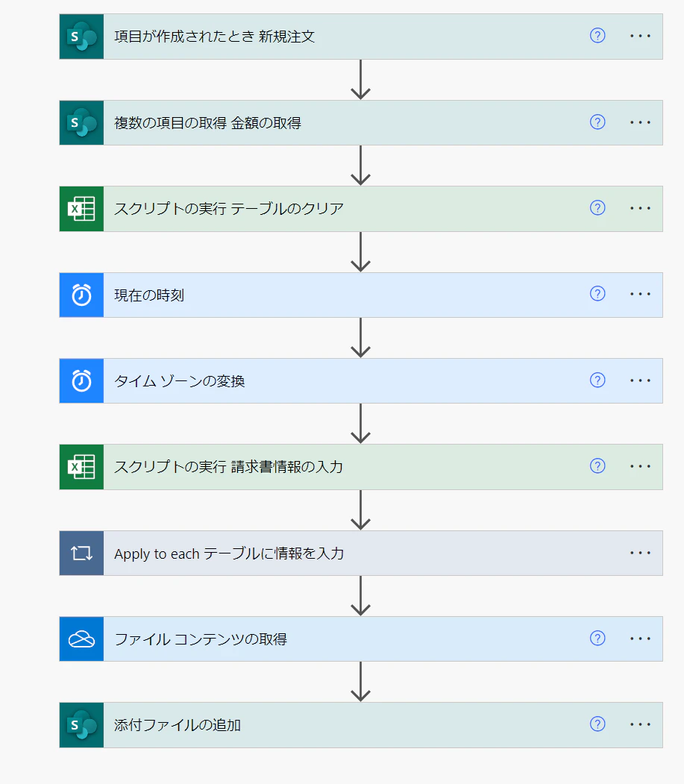Click the clock icon on 現在の時刻
The width and height of the screenshot is (684, 784).
pyautogui.click(x=81, y=295)
